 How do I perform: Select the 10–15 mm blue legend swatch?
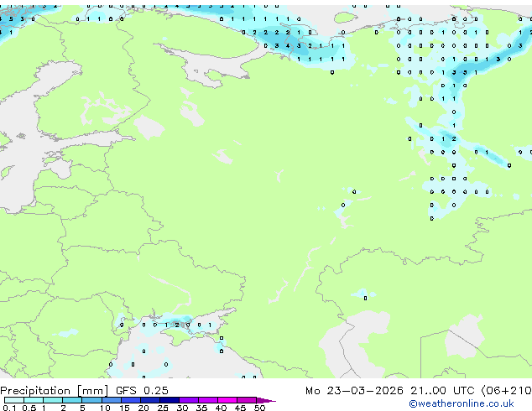point(111,400)
